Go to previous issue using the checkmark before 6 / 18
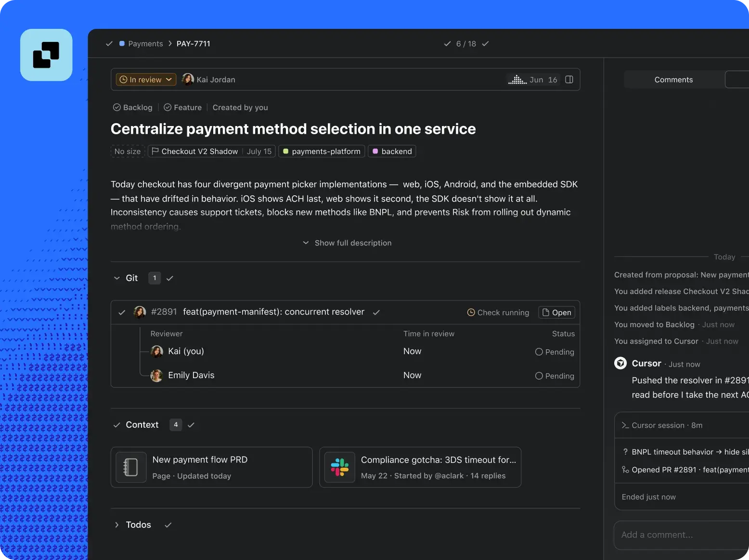 coord(448,44)
